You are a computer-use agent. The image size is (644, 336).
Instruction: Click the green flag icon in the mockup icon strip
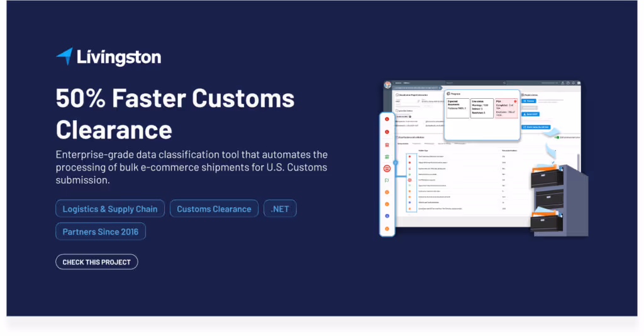(x=387, y=181)
